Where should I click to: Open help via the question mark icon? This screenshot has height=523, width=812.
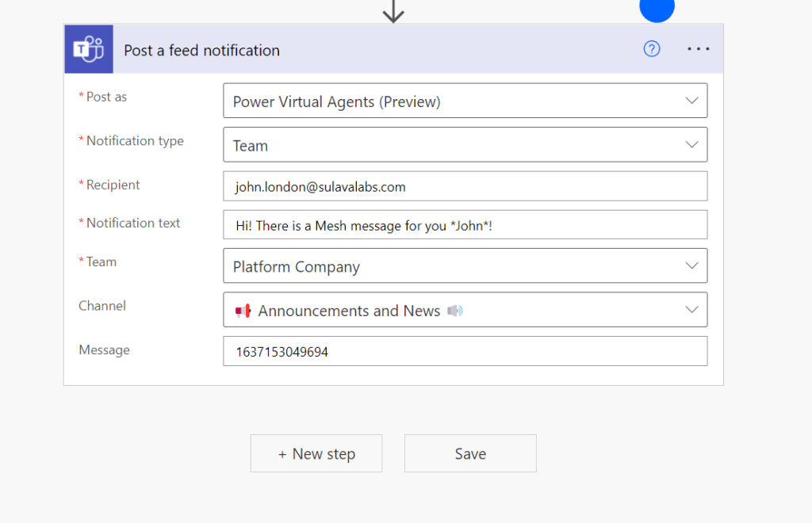pyautogui.click(x=652, y=49)
